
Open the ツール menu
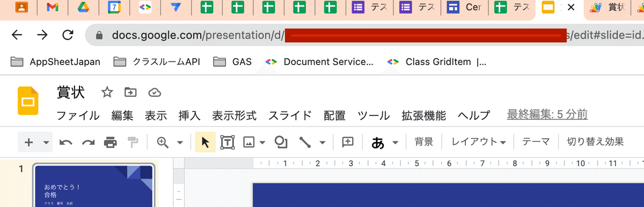tap(374, 115)
